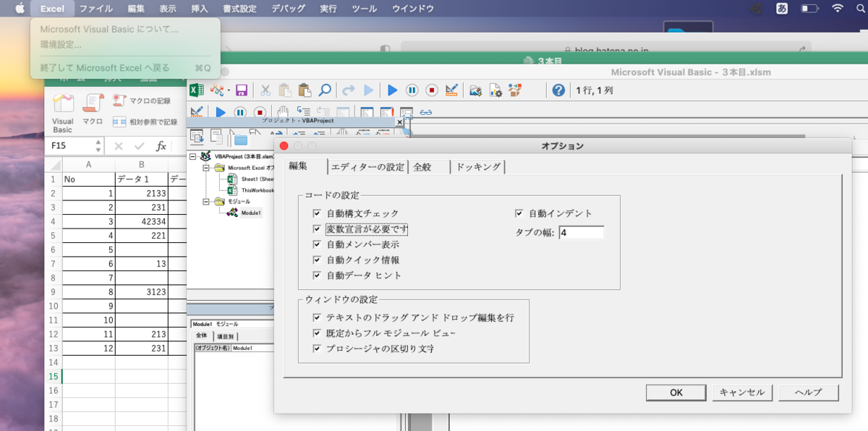Open the Object Browser from the toolbar
This screenshot has width=868, height=431.
[514, 90]
